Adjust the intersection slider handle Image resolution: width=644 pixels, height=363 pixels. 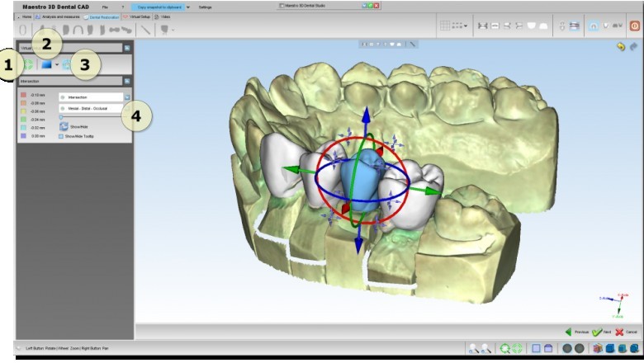pos(61,117)
